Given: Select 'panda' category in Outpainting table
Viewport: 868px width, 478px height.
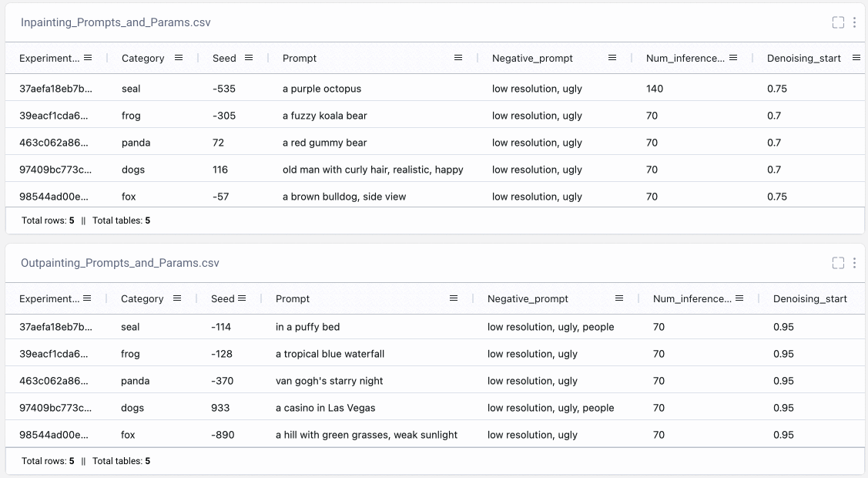Looking at the screenshot, I should point(135,381).
